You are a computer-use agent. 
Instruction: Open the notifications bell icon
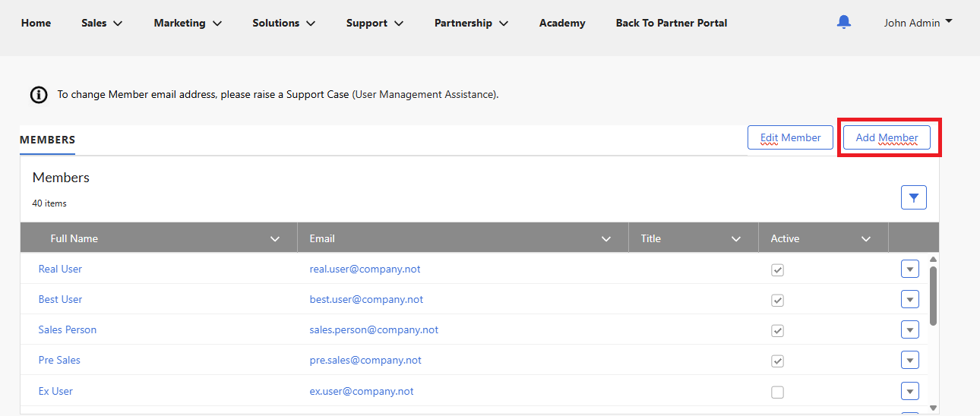click(x=843, y=23)
